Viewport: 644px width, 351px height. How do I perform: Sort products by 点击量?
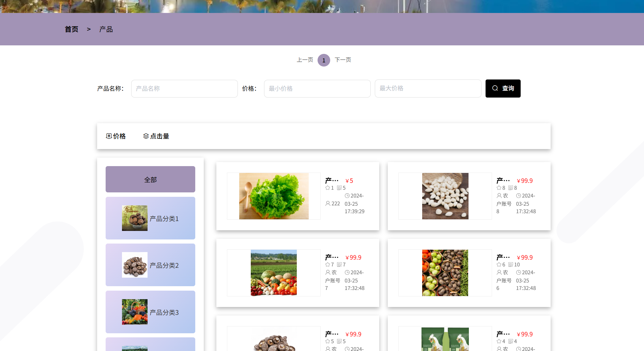(x=156, y=136)
